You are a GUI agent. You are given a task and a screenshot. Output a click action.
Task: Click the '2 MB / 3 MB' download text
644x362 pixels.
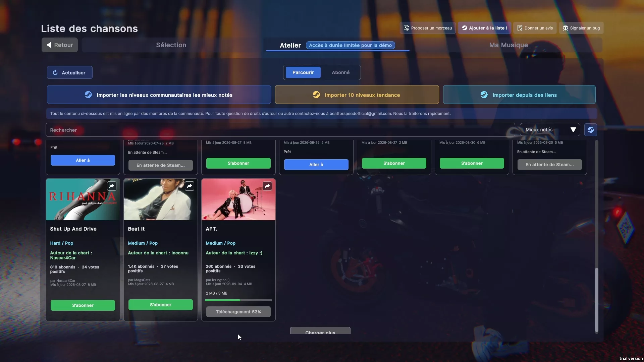217,293
